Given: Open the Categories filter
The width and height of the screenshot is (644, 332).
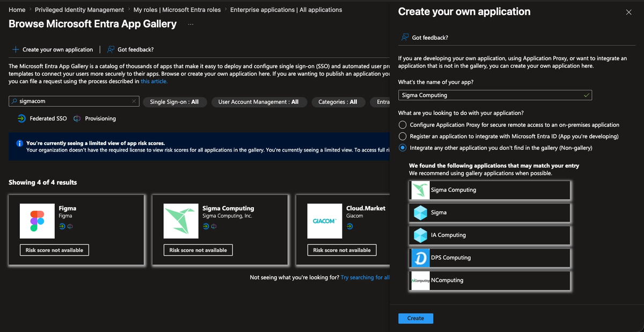Looking at the screenshot, I should tap(338, 102).
